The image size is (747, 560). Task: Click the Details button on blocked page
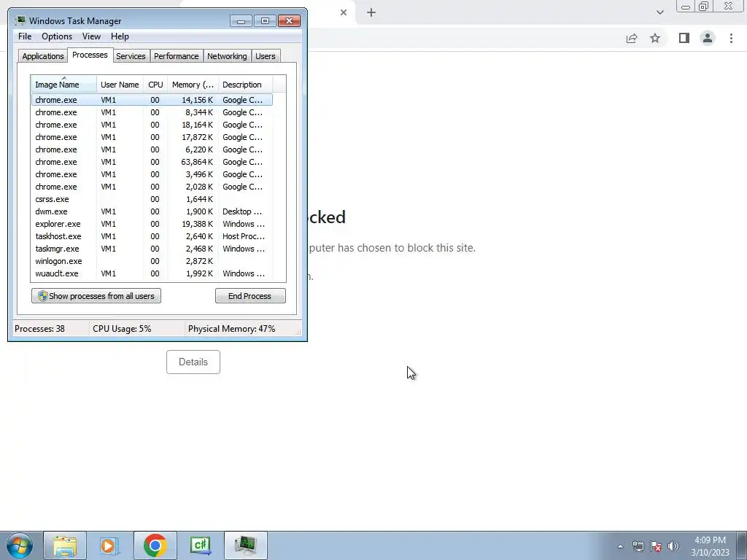(193, 362)
